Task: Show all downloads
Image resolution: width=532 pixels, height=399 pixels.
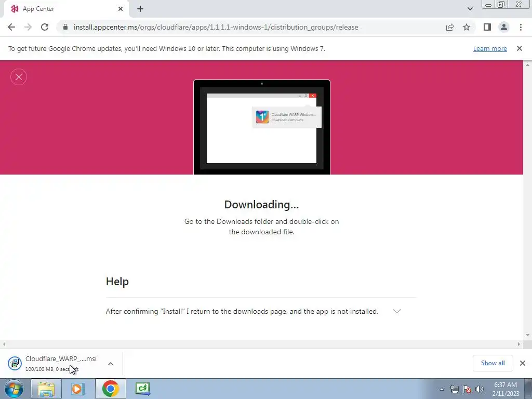Action: [x=493, y=363]
